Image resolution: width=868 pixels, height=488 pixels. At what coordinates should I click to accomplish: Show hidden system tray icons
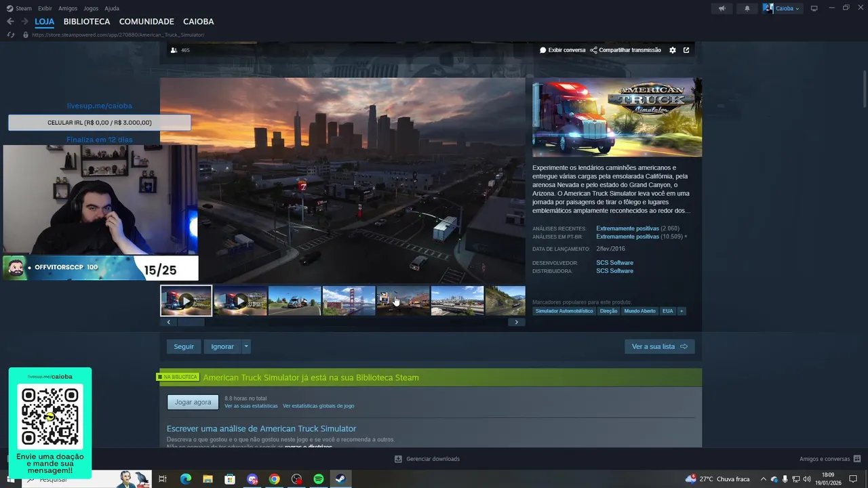coord(763,479)
